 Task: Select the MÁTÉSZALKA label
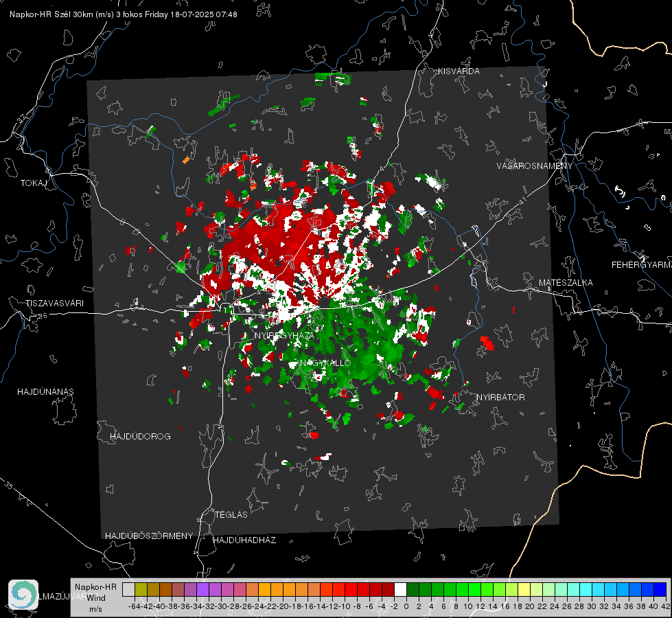tap(566, 283)
